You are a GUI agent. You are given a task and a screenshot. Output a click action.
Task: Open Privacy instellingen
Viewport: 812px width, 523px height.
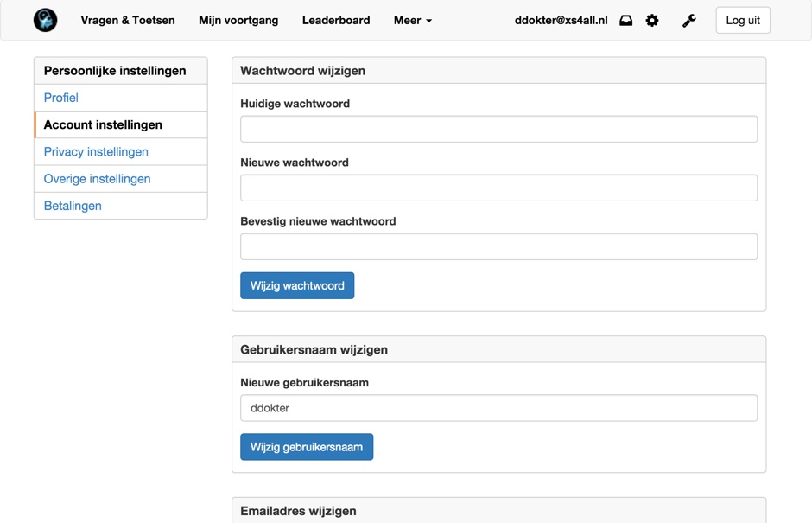click(x=95, y=151)
